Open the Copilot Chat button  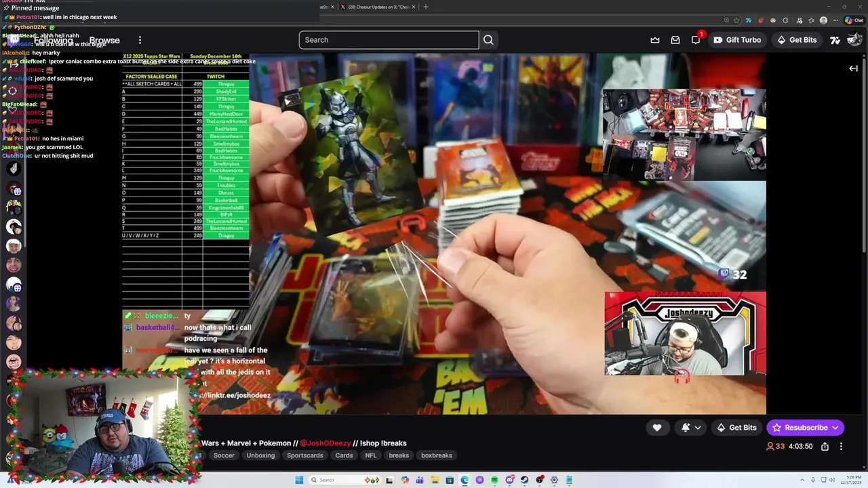[854, 20]
